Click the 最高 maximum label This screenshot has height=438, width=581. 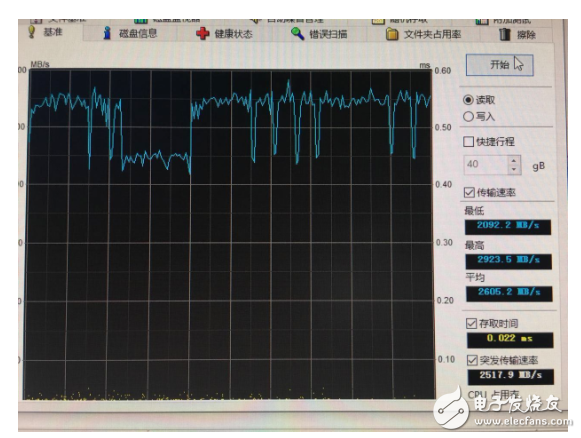click(475, 245)
